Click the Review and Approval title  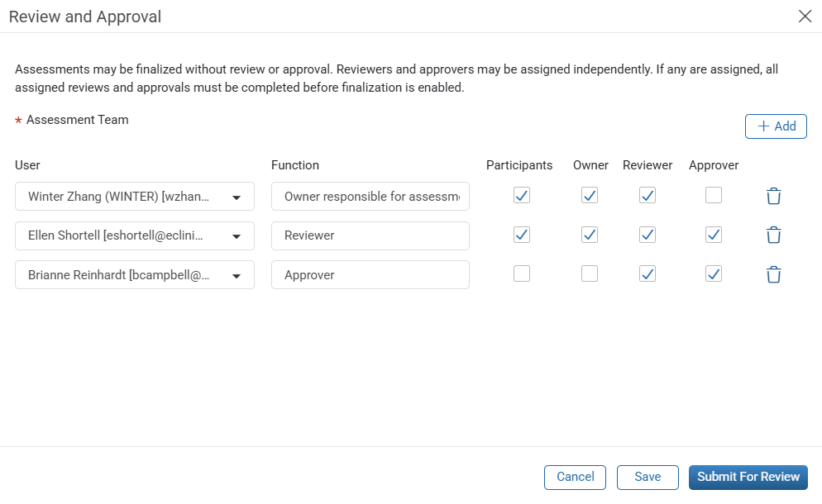click(85, 17)
